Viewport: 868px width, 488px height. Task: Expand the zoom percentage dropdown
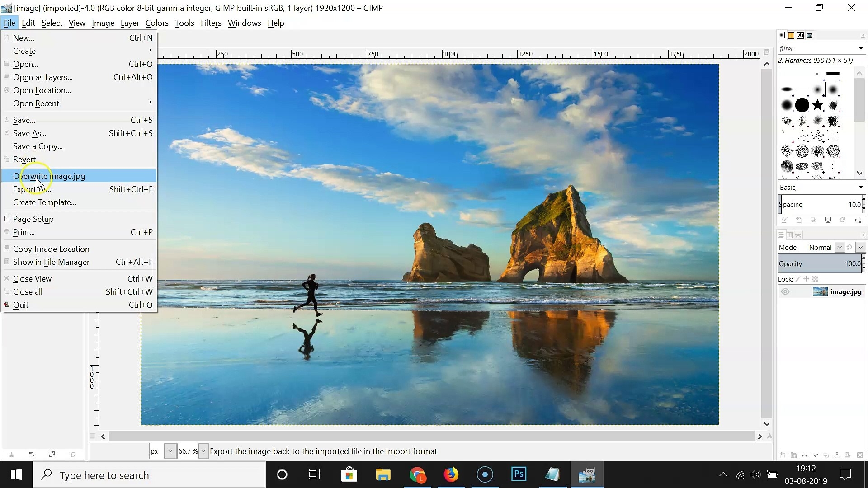pyautogui.click(x=203, y=451)
